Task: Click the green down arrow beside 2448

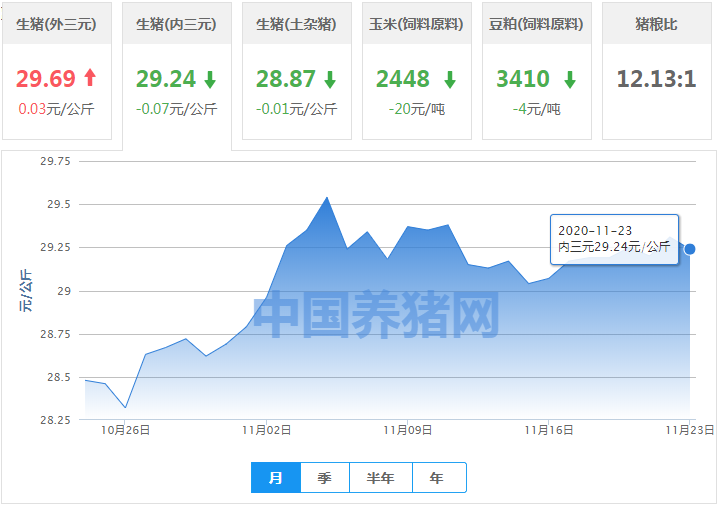Action: (x=450, y=79)
